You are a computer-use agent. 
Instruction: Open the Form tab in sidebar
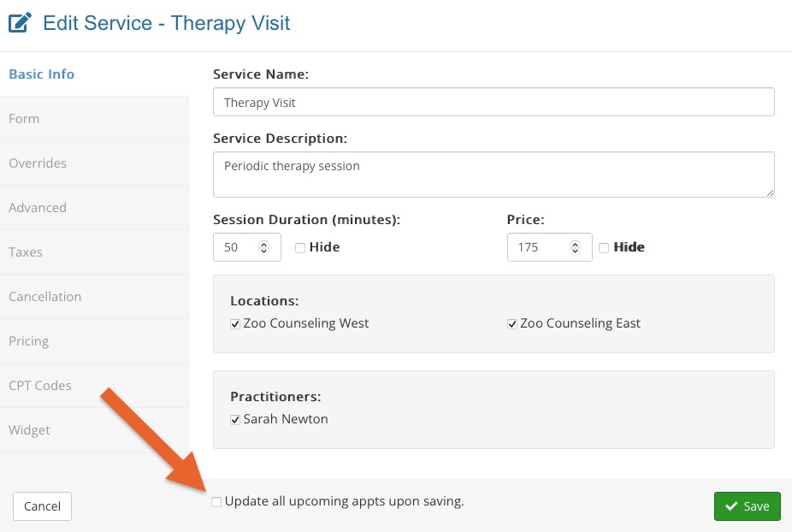pos(95,119)
